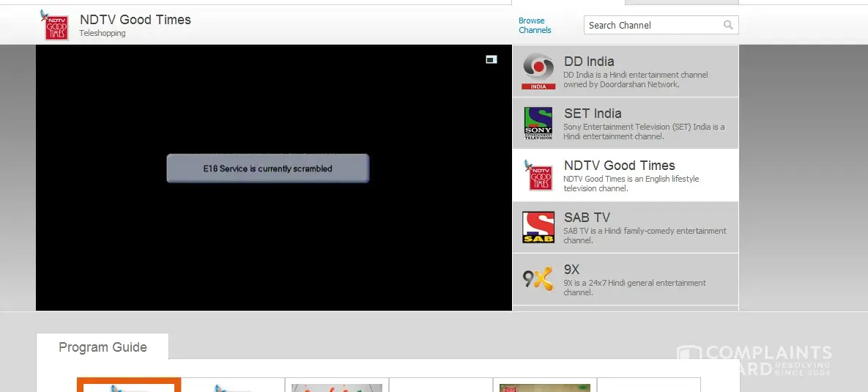This screenshot has height=392, width=868.
Task: Click the DD India channel logo
Action: (x=538, y=71)
